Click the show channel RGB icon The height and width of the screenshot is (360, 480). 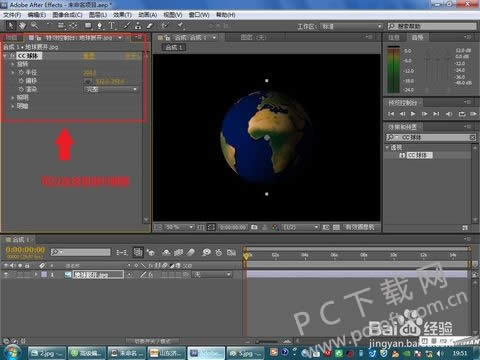point(275,227)
